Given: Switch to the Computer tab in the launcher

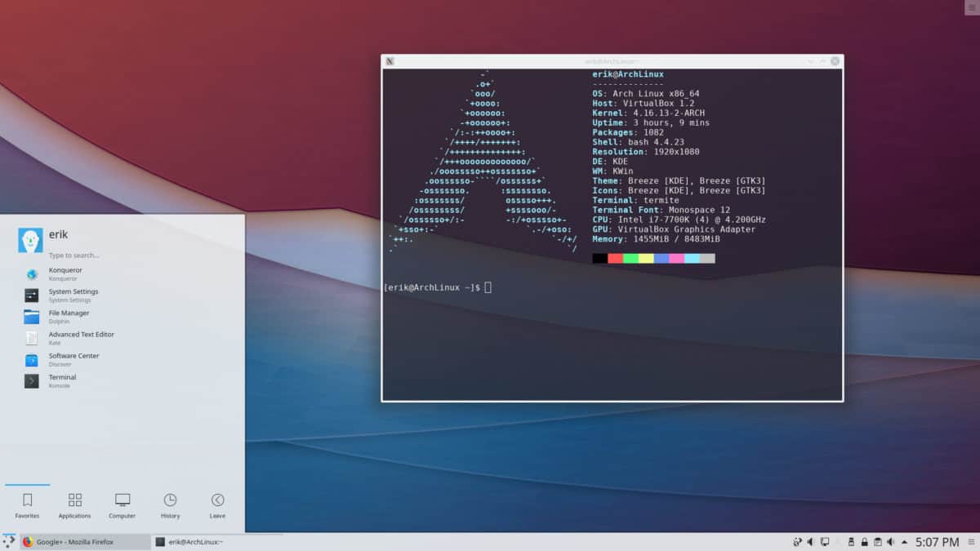Looking at the screenshot, I should 122,504.
